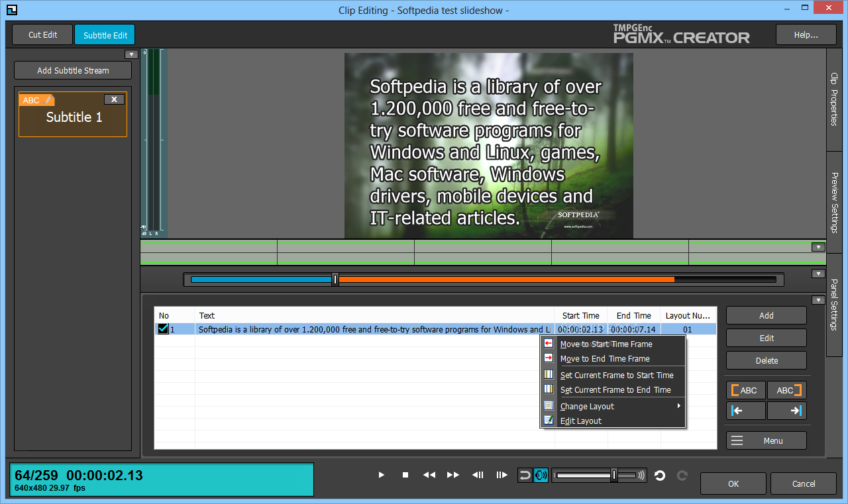
Task: Click the Set Current Frame to Start icon
Action: tap(549, 375)
